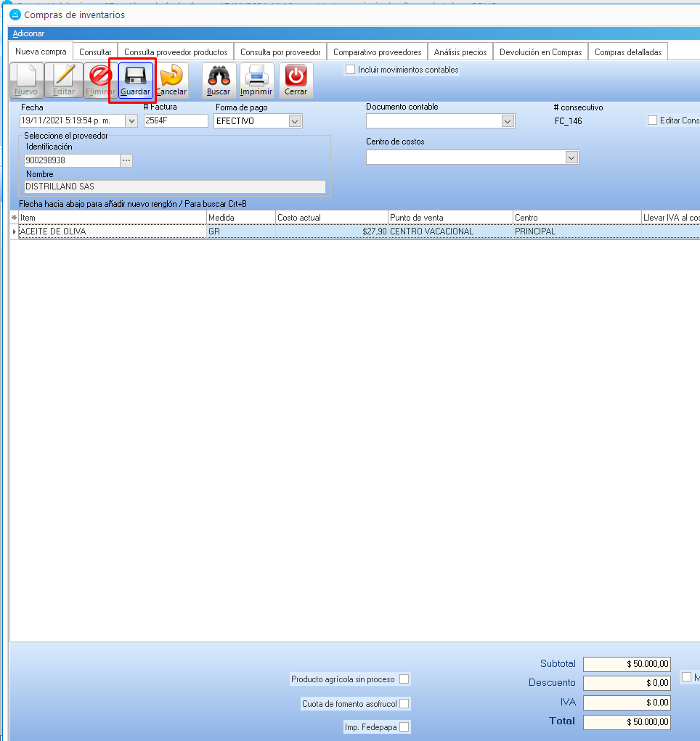Click the Cerrar red power icon
The width and height of the screenshot is (700, 741).
296,76
